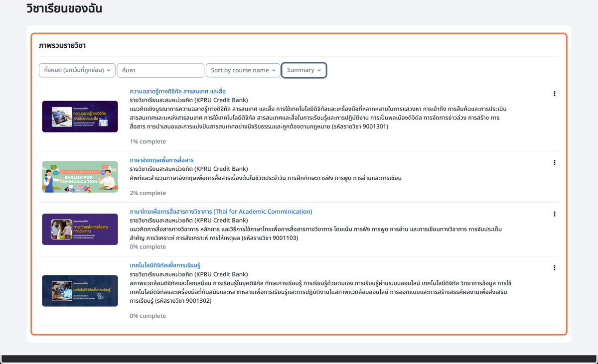Open Thai for Academic Comminication course link
Viewport: 598px width, 364px height.
coord(221,212)
